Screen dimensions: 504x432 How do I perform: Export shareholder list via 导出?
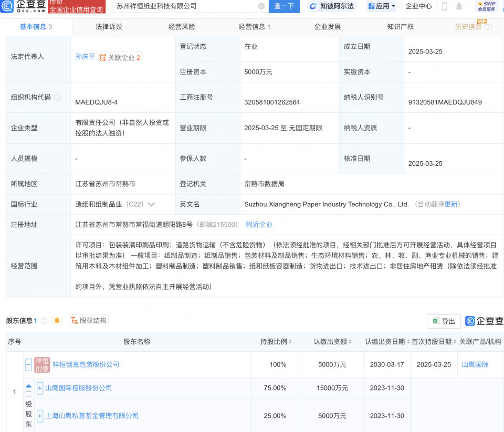tap(444, 321)
